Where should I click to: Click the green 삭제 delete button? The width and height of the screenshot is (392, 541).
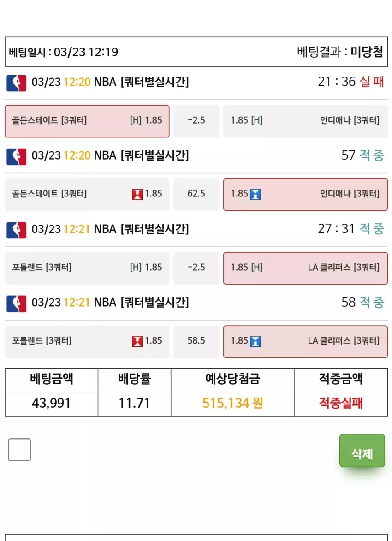point(362,451)
